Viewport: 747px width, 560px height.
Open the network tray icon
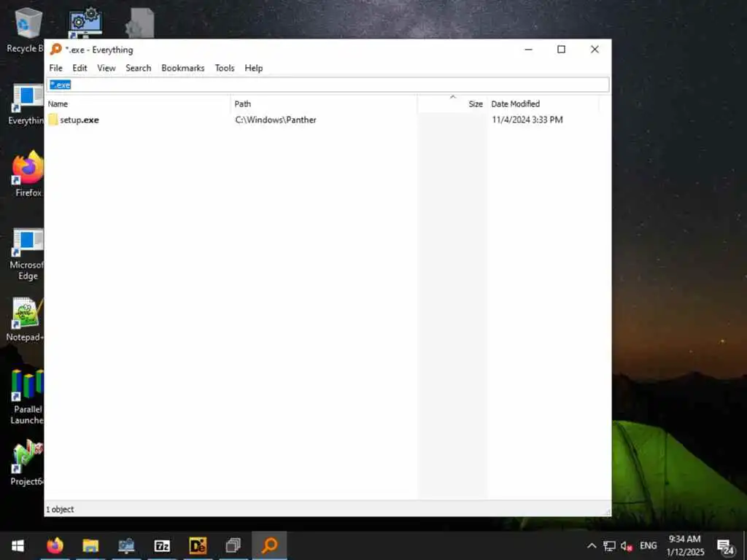click(x=609, y=545)
